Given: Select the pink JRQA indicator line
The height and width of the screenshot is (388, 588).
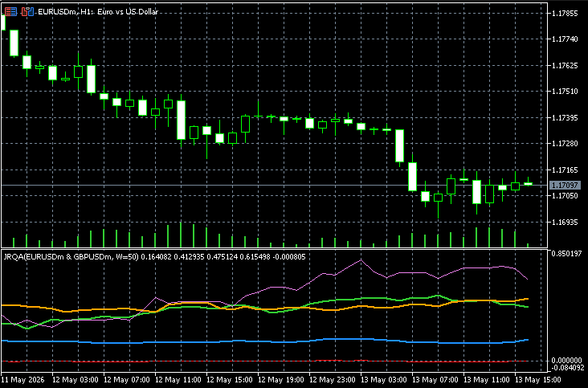Looking at the screenshot, I should 322,275.
